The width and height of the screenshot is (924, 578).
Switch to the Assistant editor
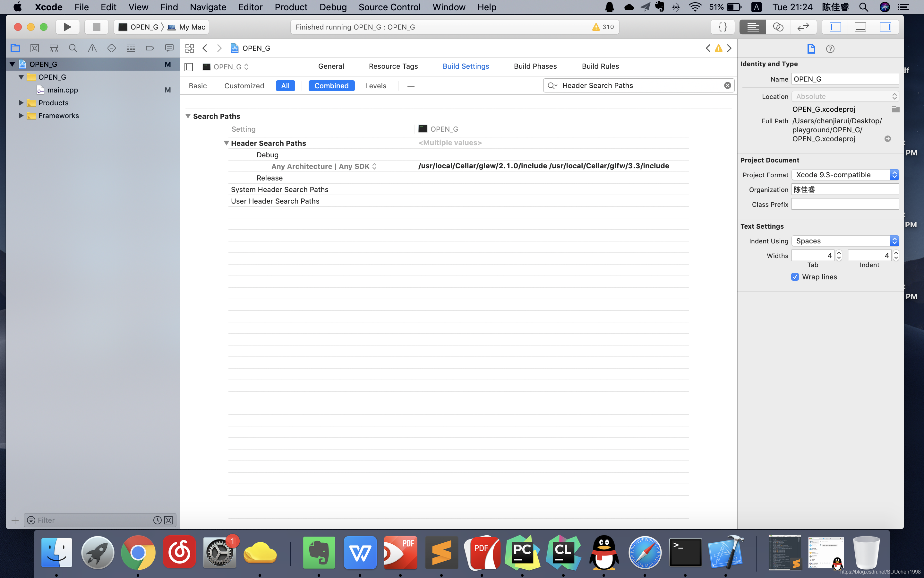pyautogui.click(x=778, y=27)
